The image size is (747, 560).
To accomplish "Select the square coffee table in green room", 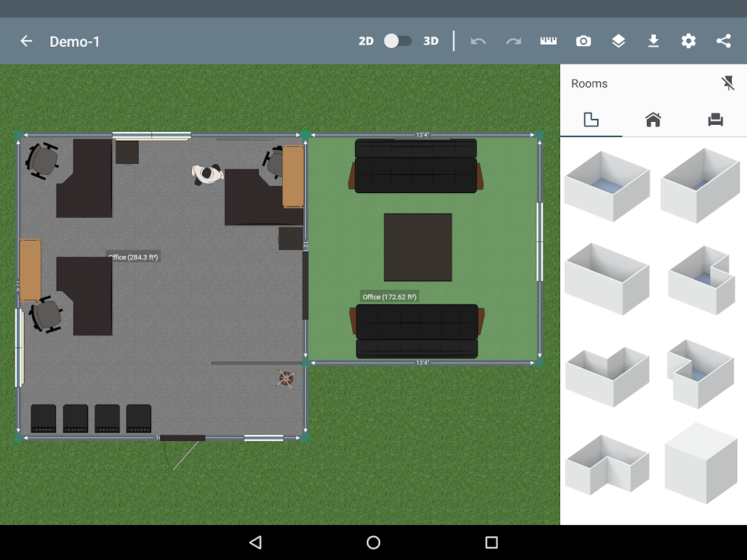I will click(x=418, y=247).
